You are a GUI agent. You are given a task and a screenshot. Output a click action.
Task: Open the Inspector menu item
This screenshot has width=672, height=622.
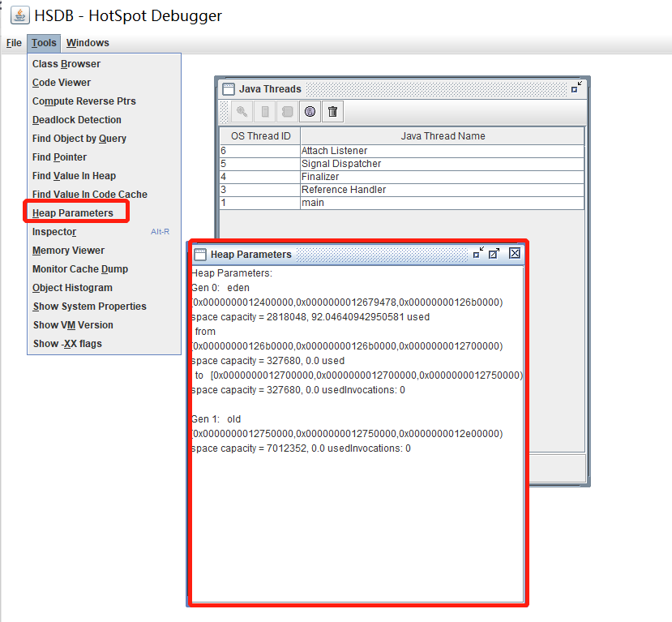pyautogui.click(x=104, y=231)
